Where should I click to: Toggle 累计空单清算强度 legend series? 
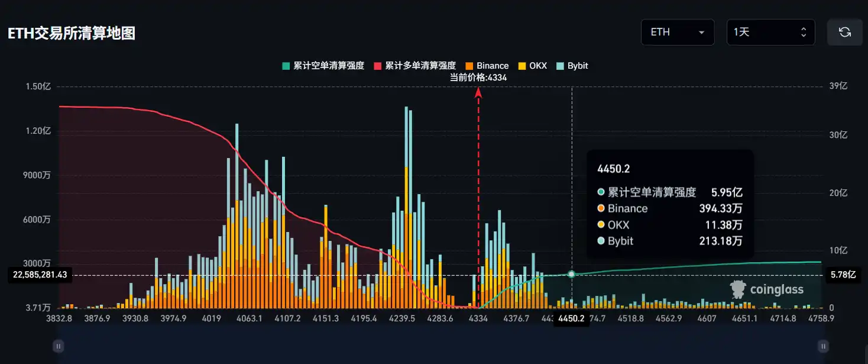[x=323, y=66]
